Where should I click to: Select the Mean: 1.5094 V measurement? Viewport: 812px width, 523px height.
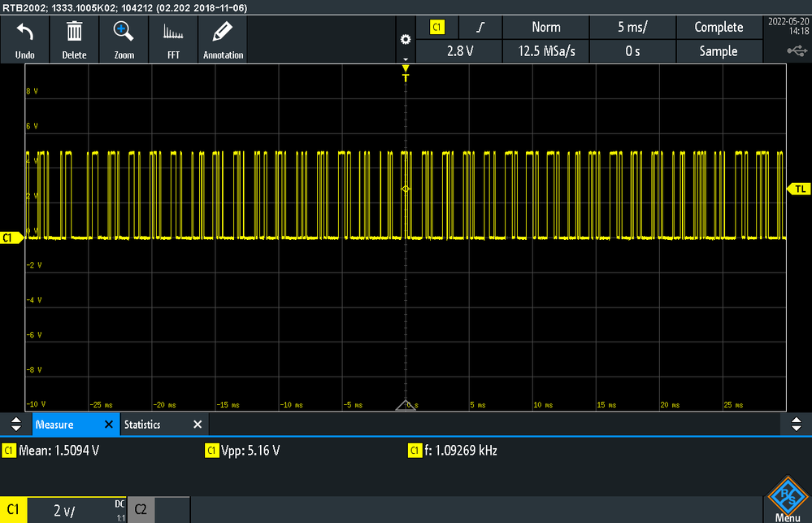pos(50,451)
